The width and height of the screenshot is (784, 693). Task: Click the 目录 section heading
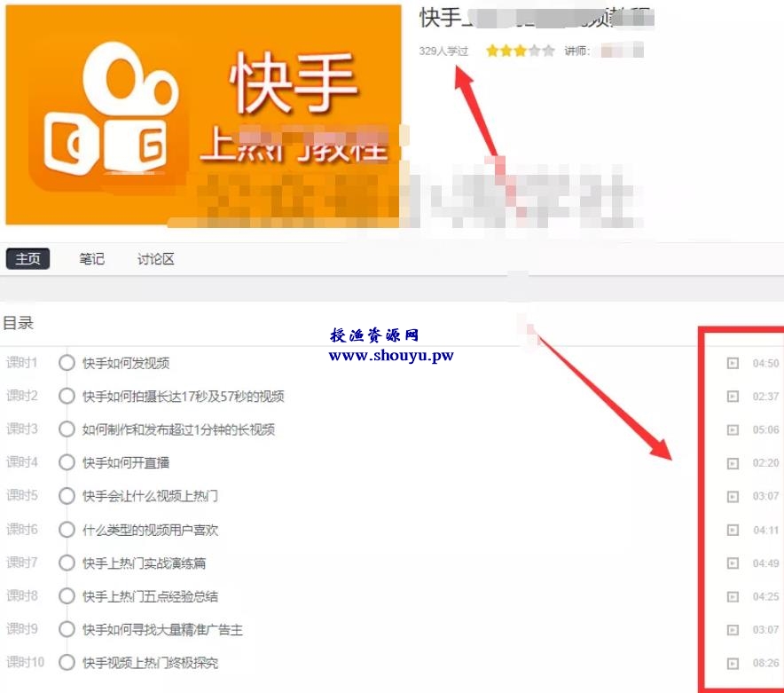pyautogui.click(x=18, y=323)
